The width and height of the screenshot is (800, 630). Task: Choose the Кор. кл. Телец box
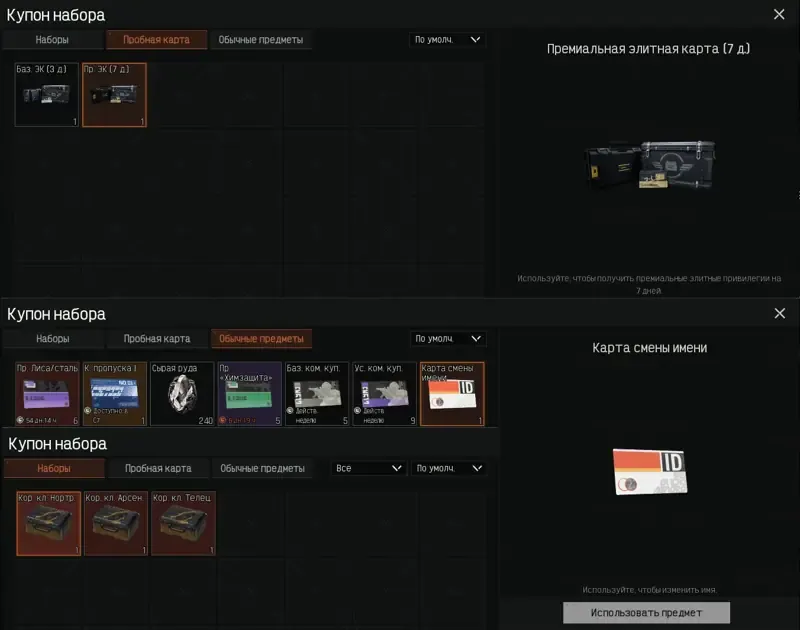pos(183,523)
